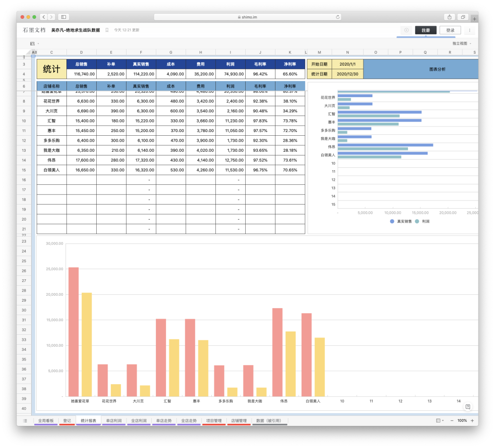Viewport: 495px width, 448px height.
Task: Open the table view toolbar dropdown
Action: coord(34,44)
